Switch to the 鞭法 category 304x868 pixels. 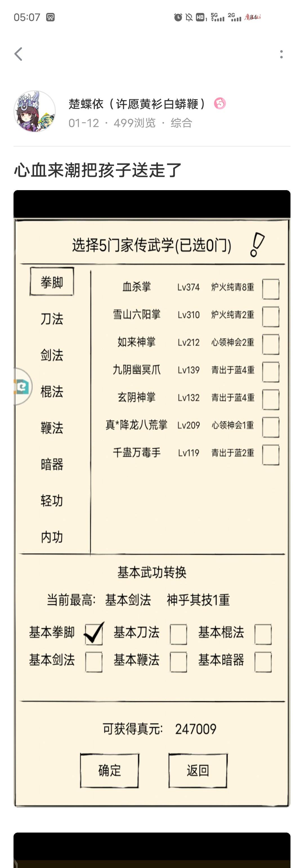point(52,428)
